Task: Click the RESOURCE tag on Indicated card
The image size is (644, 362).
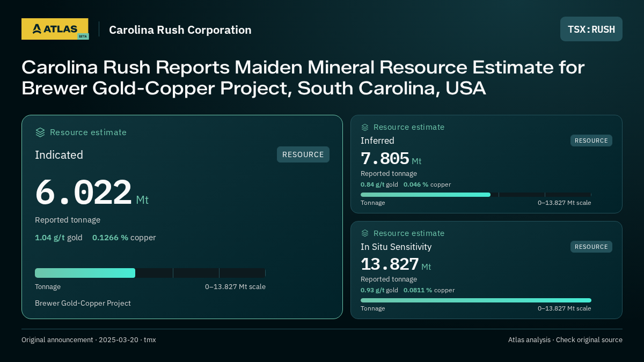Action: [303, 154]
